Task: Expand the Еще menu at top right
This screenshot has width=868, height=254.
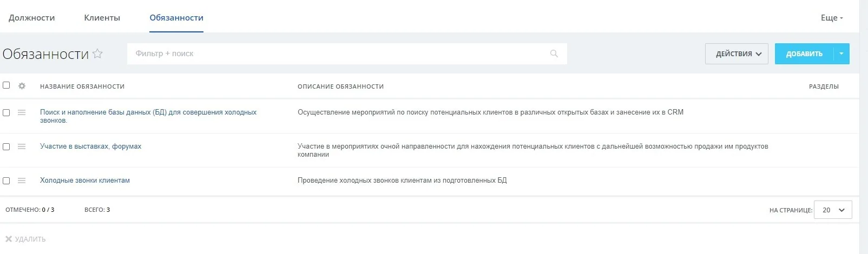Action: (x=832, y=18)
